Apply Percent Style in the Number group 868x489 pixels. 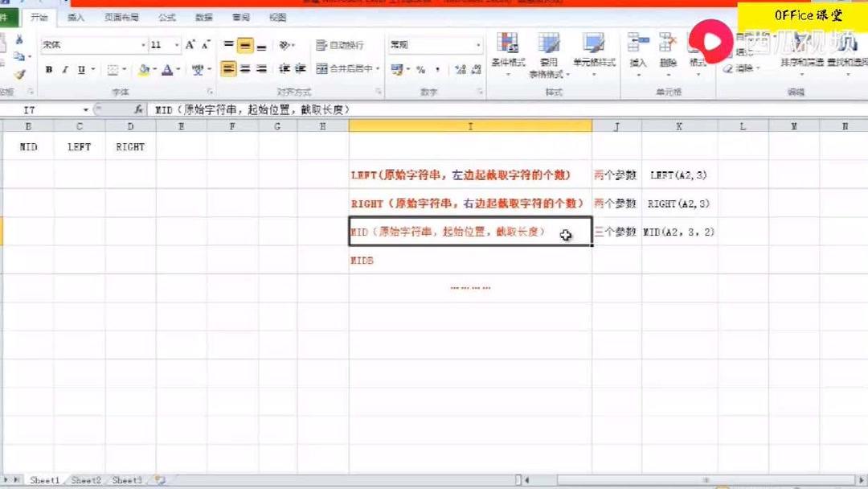(421, 70)
